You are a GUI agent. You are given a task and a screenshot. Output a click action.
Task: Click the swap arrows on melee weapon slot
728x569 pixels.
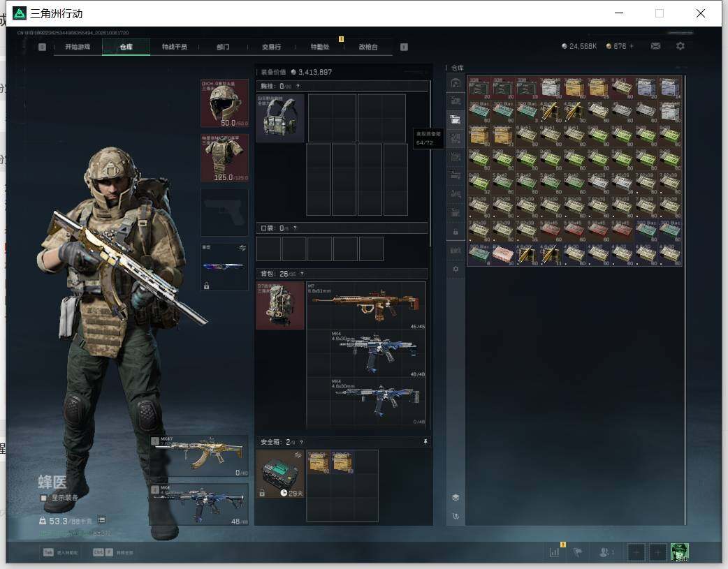click(242, 249)
